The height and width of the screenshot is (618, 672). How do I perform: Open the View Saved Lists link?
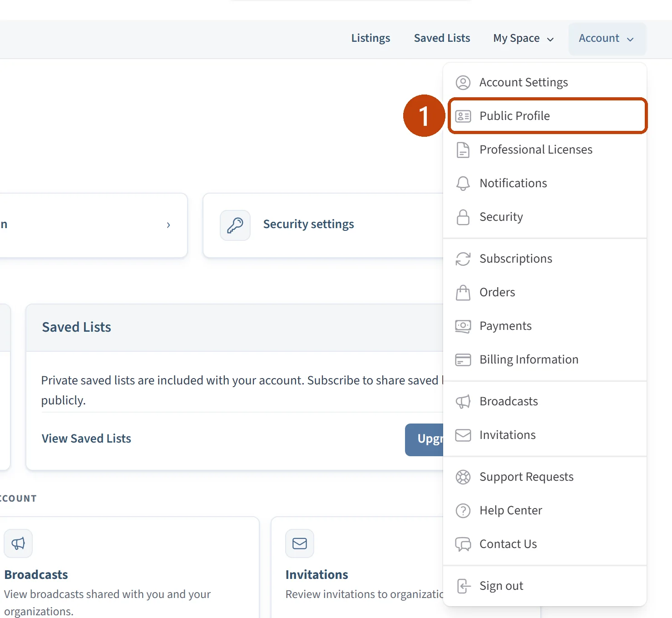point(86,439)
